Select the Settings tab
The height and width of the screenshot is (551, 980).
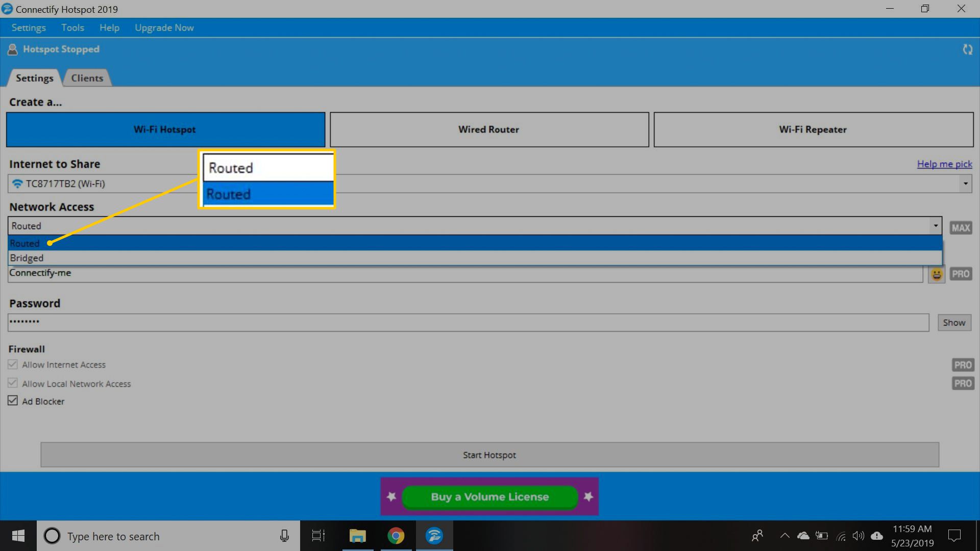pyautogui.click(x=34, y=78)
